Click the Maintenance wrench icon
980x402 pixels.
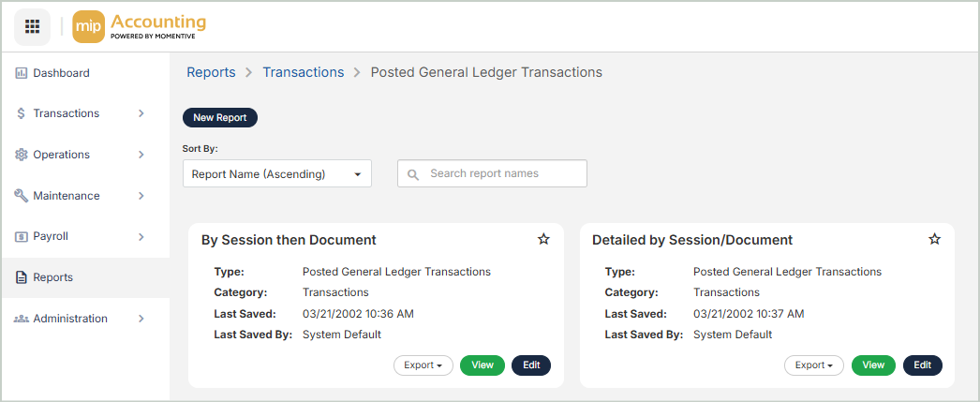point(22,196)
